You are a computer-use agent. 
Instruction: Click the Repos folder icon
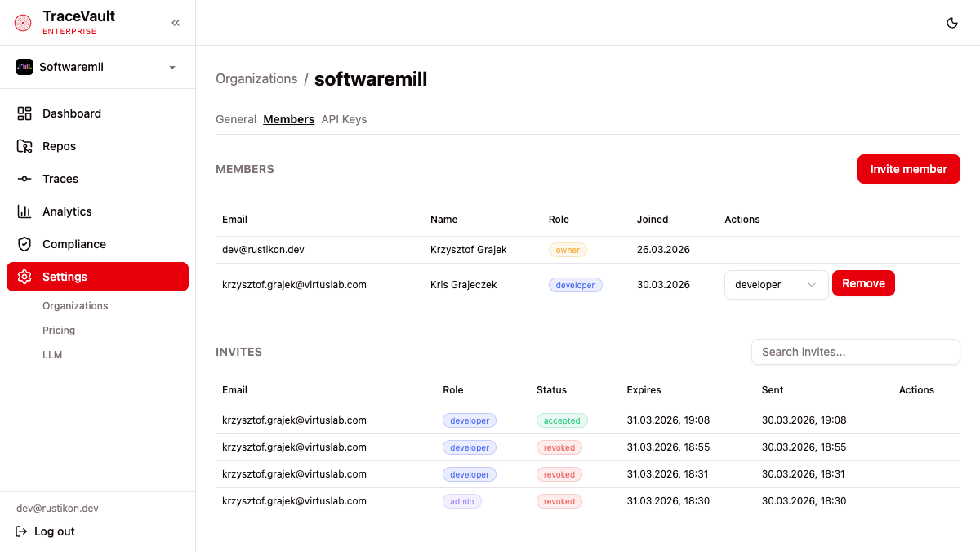click(24, 146)
